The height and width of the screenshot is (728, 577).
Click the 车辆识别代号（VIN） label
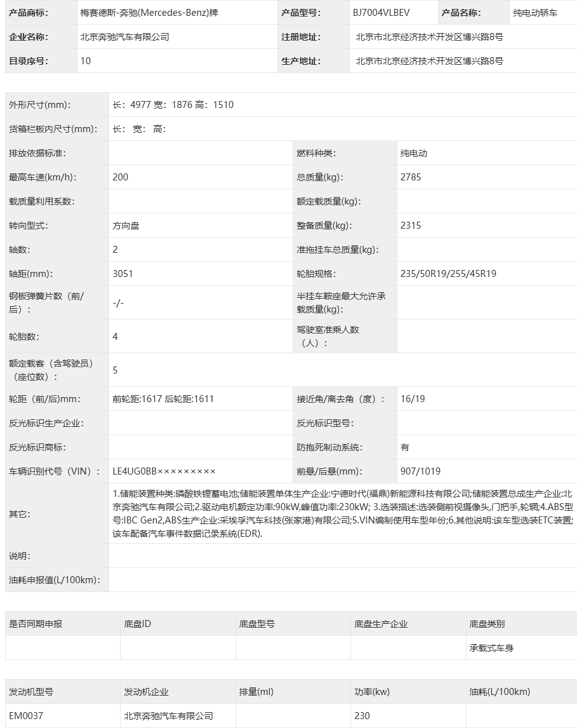pos(54,471)
